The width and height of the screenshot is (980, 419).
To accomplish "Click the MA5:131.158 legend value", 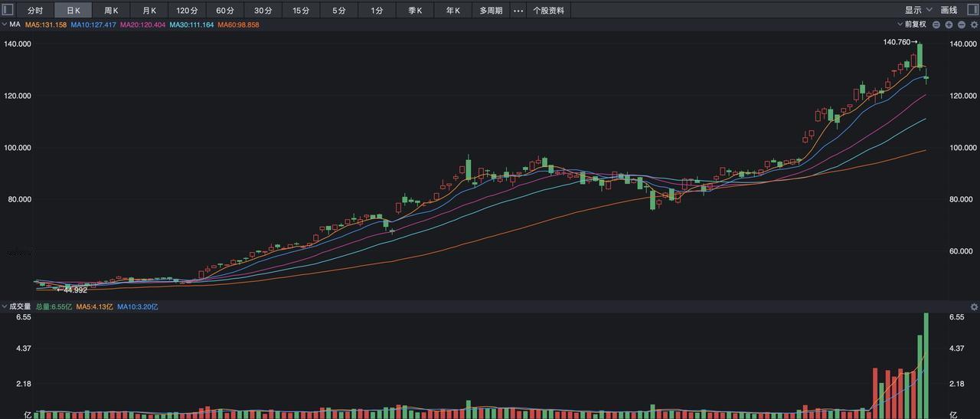I will pyautogui.click(x=46, y=25).
